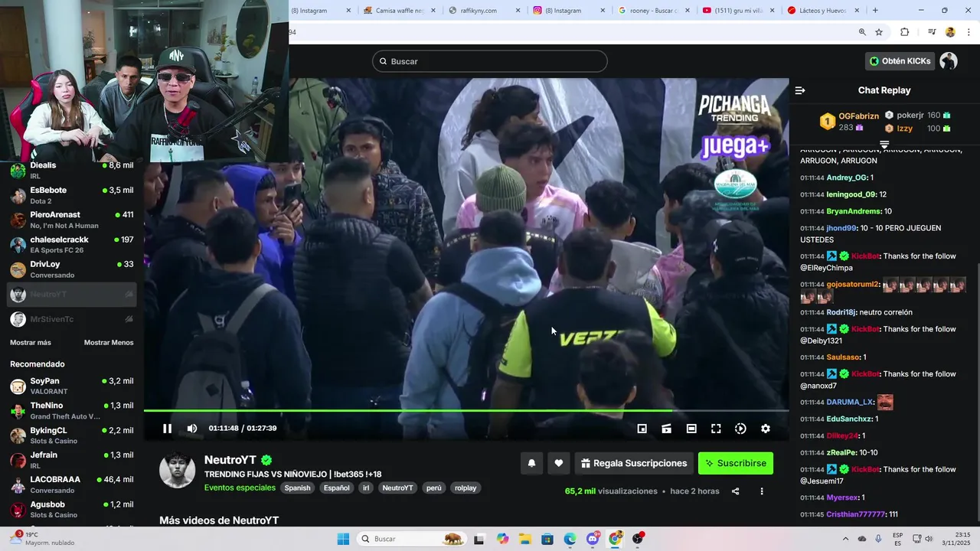This screenshot has height=551, width=980.
Task: Open user profile avatar on Kick
Action: pos(949,61)
